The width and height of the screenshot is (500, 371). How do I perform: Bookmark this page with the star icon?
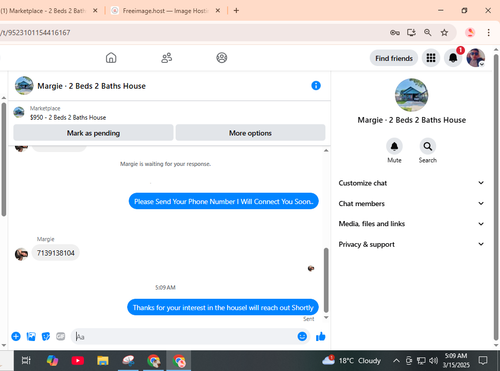click(444, 33)
